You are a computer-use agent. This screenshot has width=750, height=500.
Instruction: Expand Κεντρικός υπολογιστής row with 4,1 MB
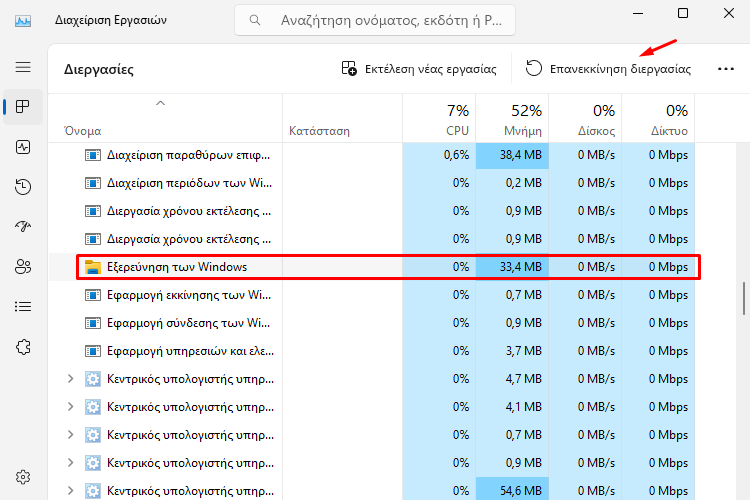click(71, 407)
